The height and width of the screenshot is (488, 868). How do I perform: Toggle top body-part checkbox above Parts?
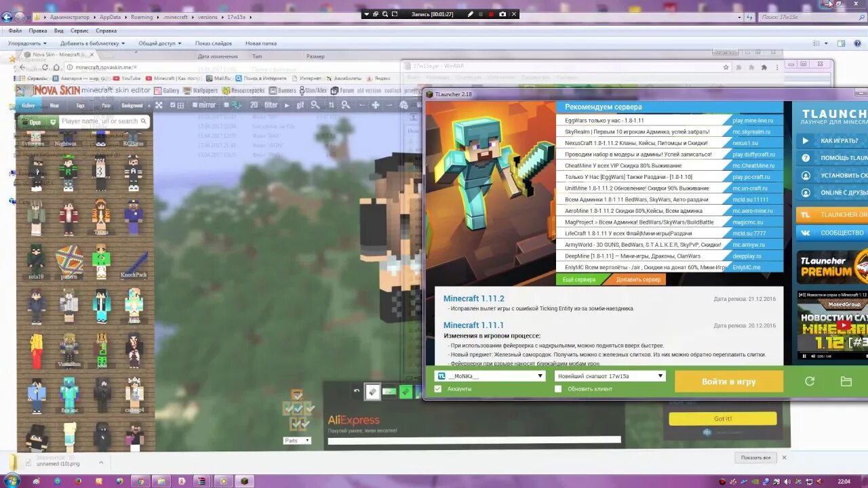(297, 394)
